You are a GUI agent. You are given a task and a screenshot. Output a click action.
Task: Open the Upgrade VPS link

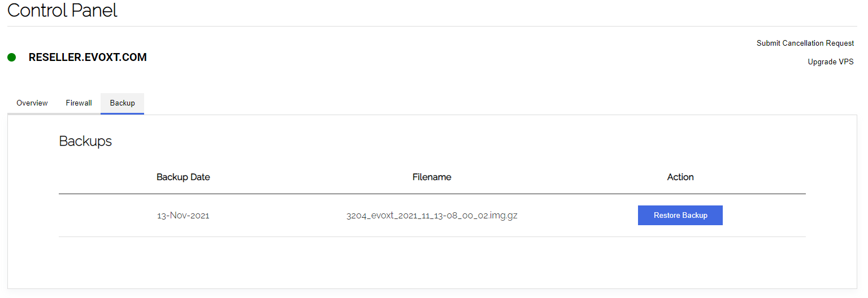(830, 62)
